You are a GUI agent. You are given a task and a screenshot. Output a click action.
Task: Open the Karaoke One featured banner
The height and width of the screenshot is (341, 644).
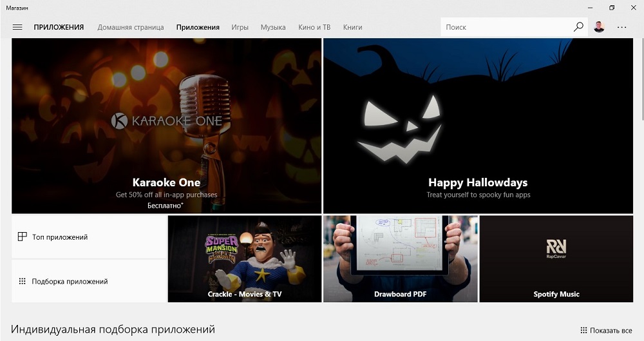(166, 126)
